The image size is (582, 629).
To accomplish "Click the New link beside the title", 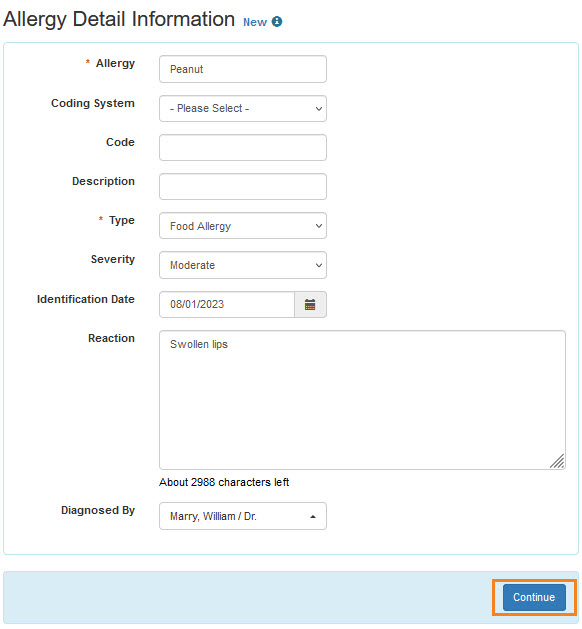I will tap(255, 22).
